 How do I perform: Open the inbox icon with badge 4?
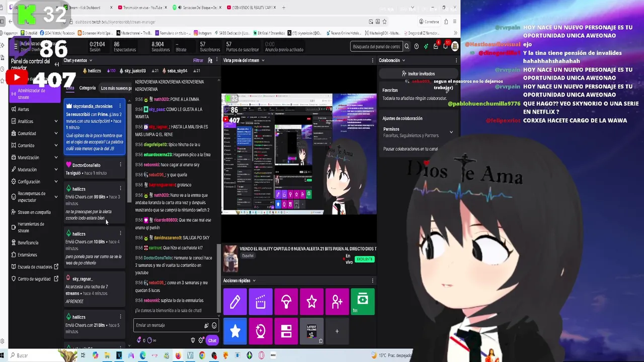tap(436, 46)
